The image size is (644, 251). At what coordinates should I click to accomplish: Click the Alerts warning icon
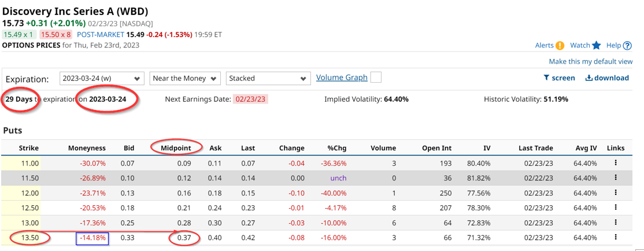click(x=560, y=46)
